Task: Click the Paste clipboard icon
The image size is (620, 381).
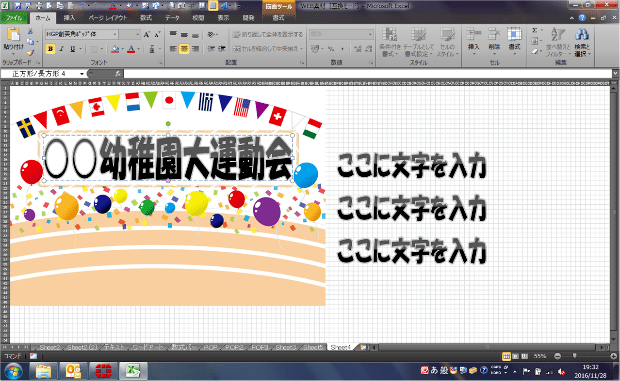Action: pyautogui.click(x=13, y=35)
